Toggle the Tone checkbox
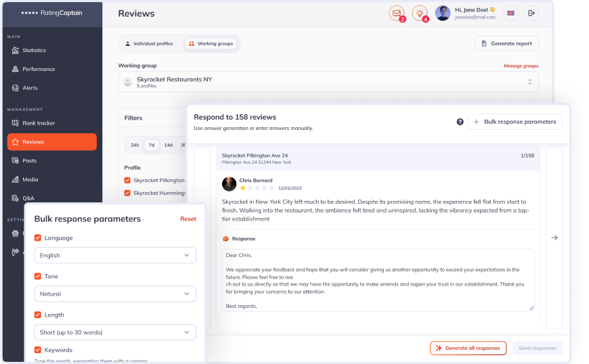Image resolution: width=589 pixels, height=364 pixels. coord(37,276)
